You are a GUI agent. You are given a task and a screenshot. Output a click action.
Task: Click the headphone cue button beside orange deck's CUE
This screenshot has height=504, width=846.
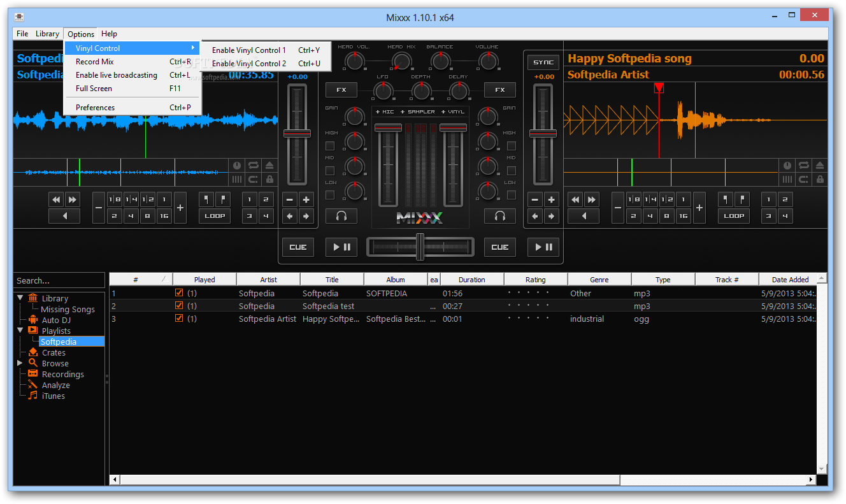500,216
